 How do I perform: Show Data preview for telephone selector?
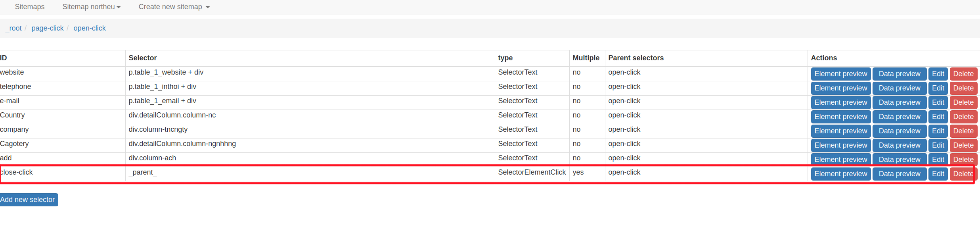(x=899, y=88)
